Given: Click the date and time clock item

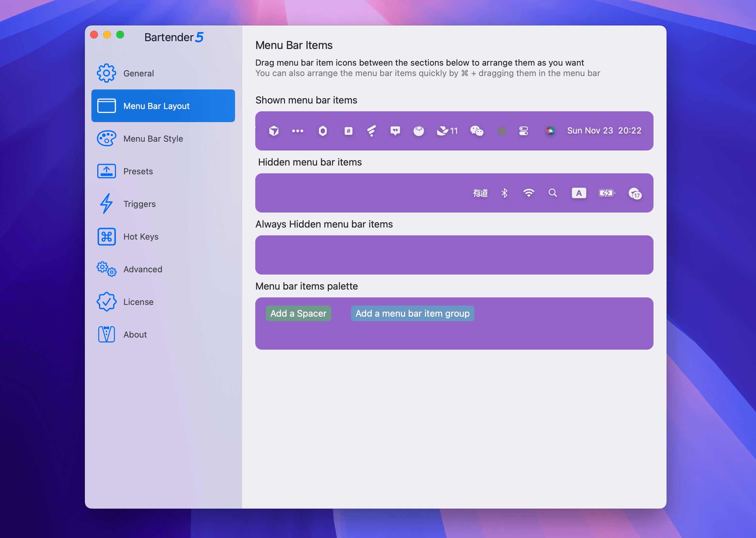Looking at the screenshot, I should click(x=604, y=131).
